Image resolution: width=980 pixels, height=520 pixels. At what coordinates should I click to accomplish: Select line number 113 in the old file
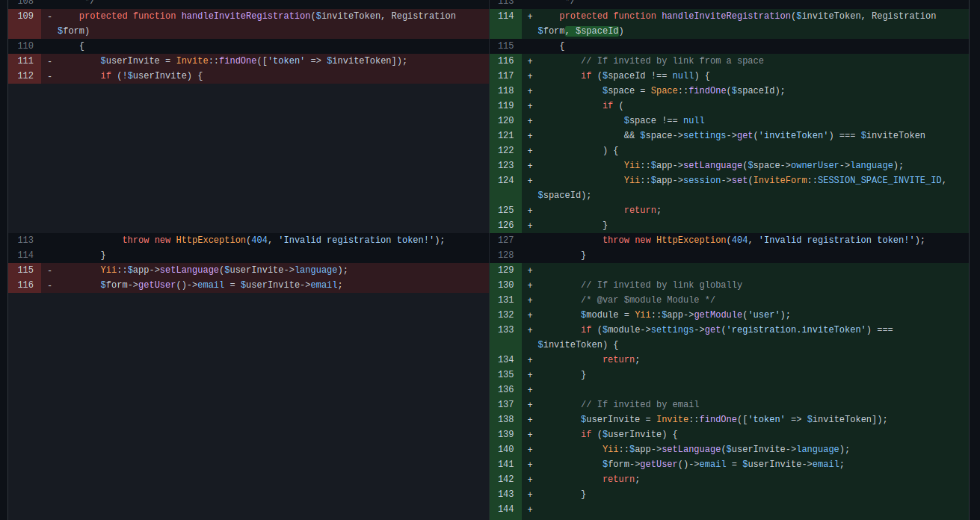[x=25, y=240]
